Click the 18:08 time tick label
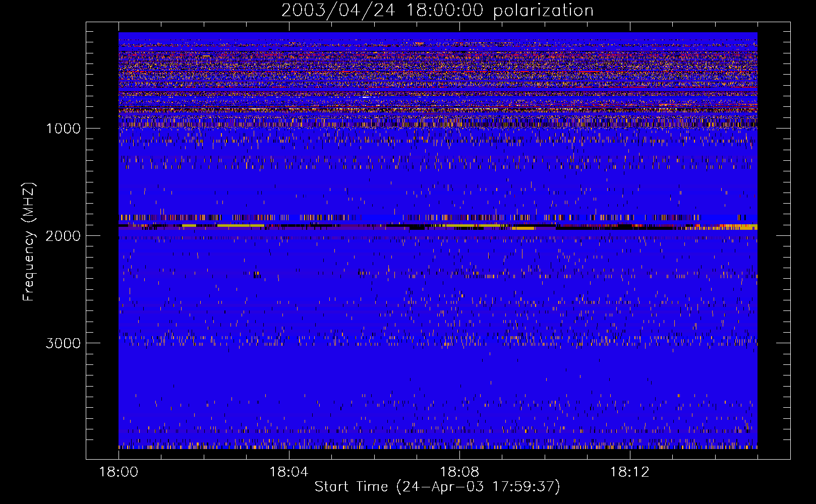This screenshot has width=816, height=504. 459,472
